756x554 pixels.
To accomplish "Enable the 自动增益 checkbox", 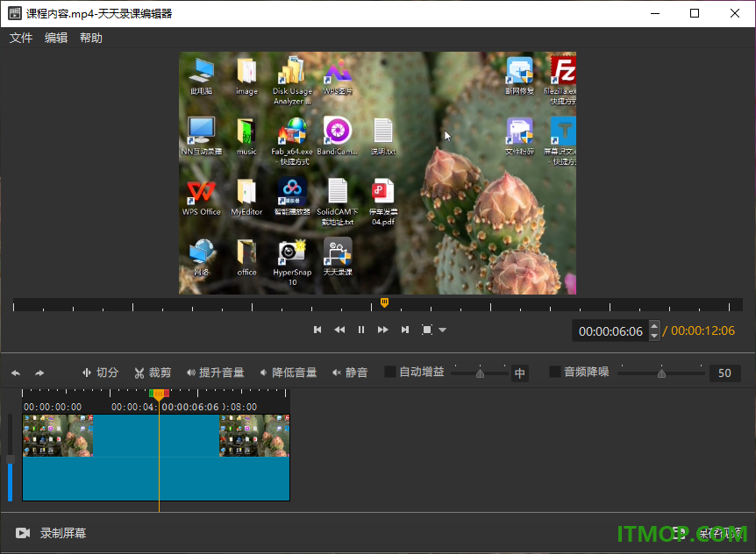I will 390,372.
